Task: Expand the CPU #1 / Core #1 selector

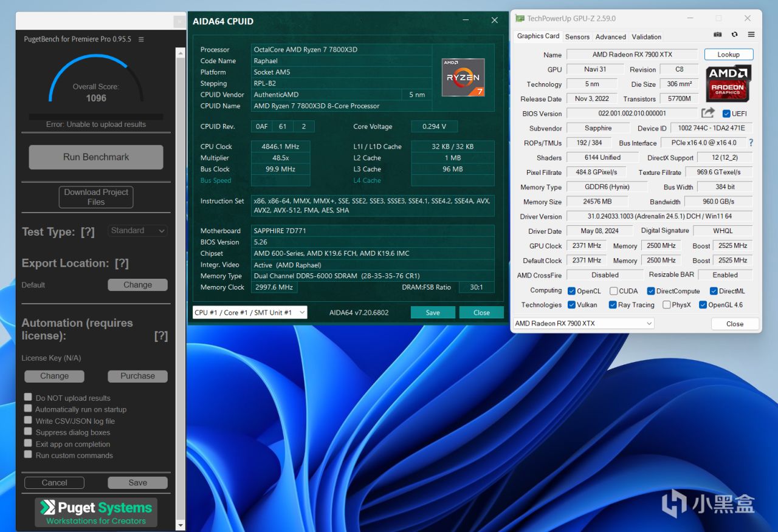Action: click(x=249, y=312)
